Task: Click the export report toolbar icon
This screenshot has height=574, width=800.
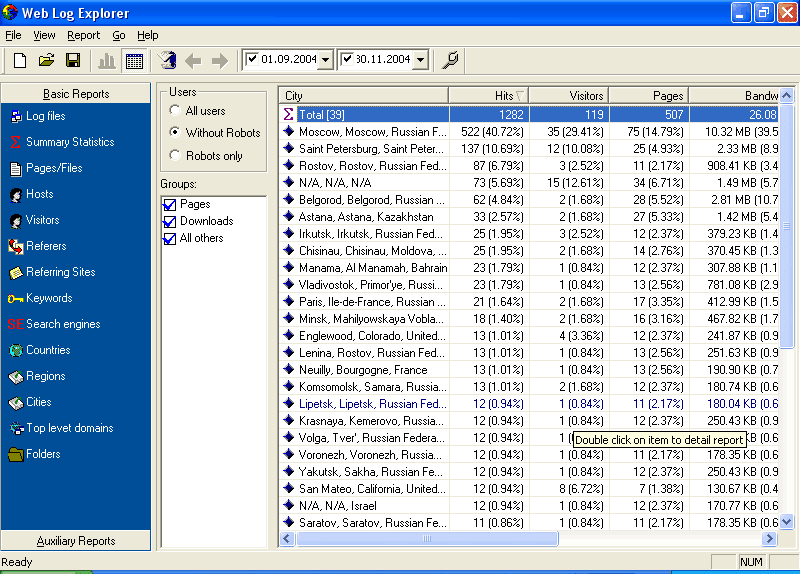Action: pyautogui.click(x=167, y=61)
